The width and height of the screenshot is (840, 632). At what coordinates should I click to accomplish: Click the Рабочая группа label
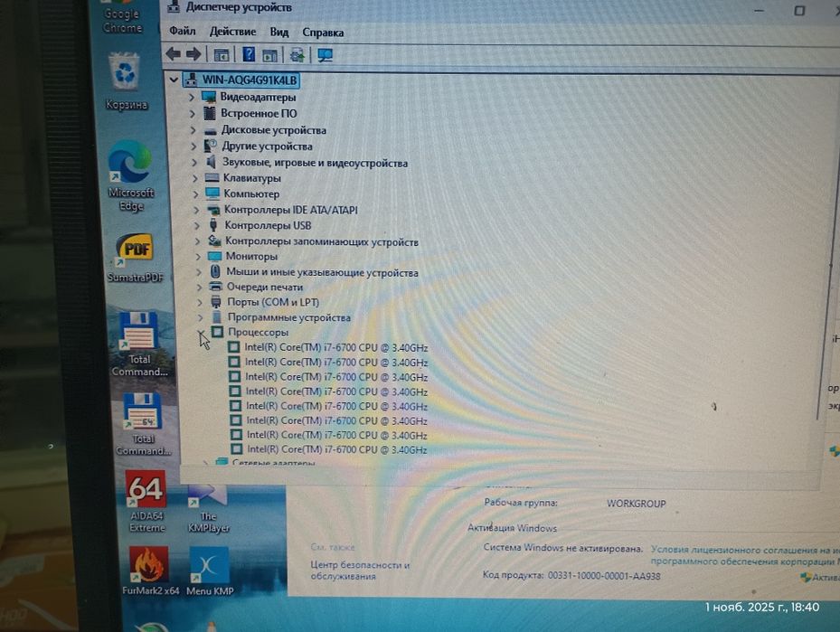(521, 503)
